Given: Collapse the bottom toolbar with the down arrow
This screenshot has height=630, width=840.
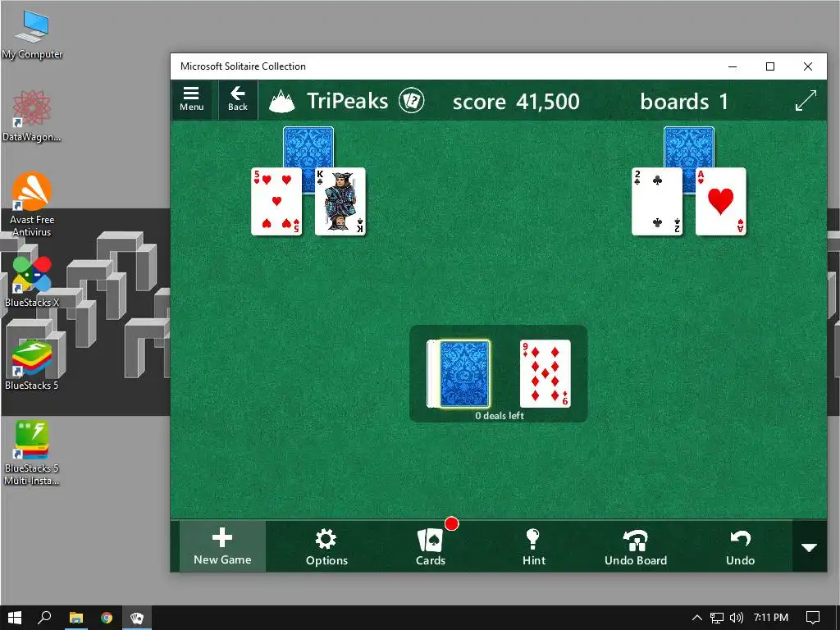Looking at the screenshot, I should click(809, 547).
